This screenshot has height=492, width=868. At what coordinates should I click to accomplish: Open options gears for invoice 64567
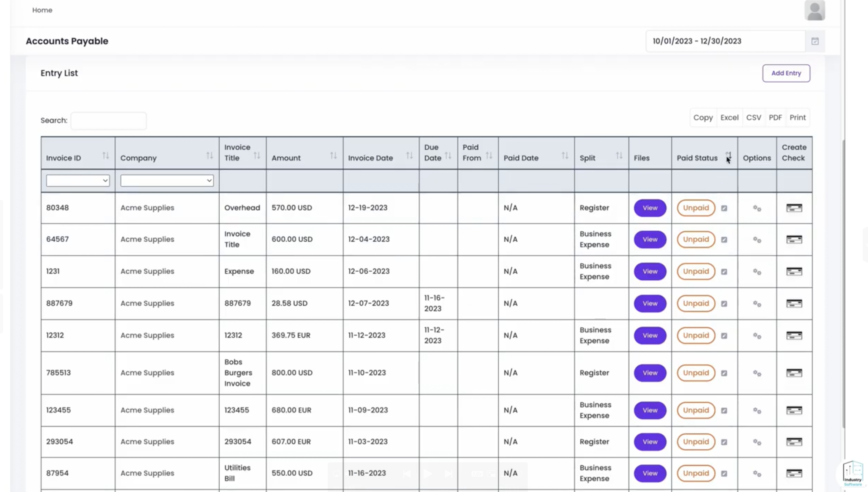(757, 239)
